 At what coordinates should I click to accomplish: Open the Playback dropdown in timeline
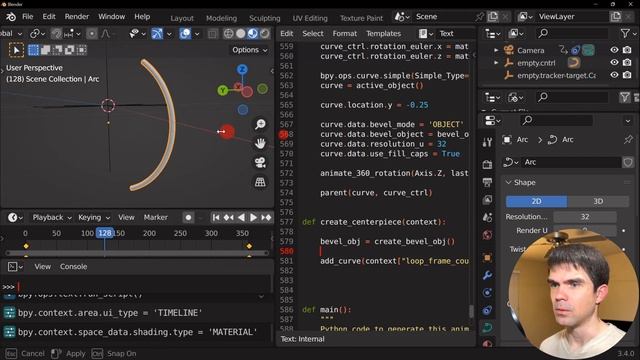(x=52, y=218)
